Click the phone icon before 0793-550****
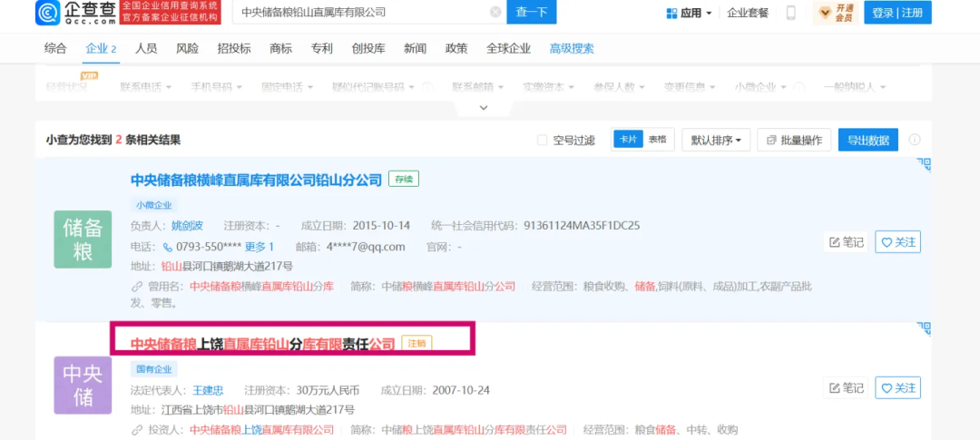 tap(168, 247)
